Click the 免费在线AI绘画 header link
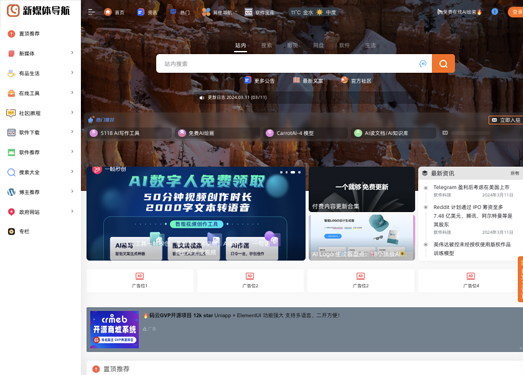This screenshot has height=375, width=523. 460,12
